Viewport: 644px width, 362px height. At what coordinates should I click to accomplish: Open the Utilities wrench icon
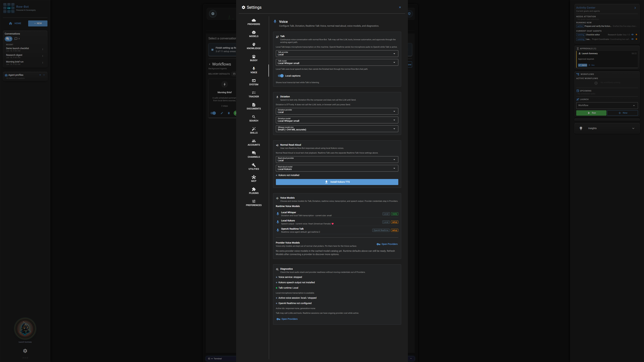254,165
